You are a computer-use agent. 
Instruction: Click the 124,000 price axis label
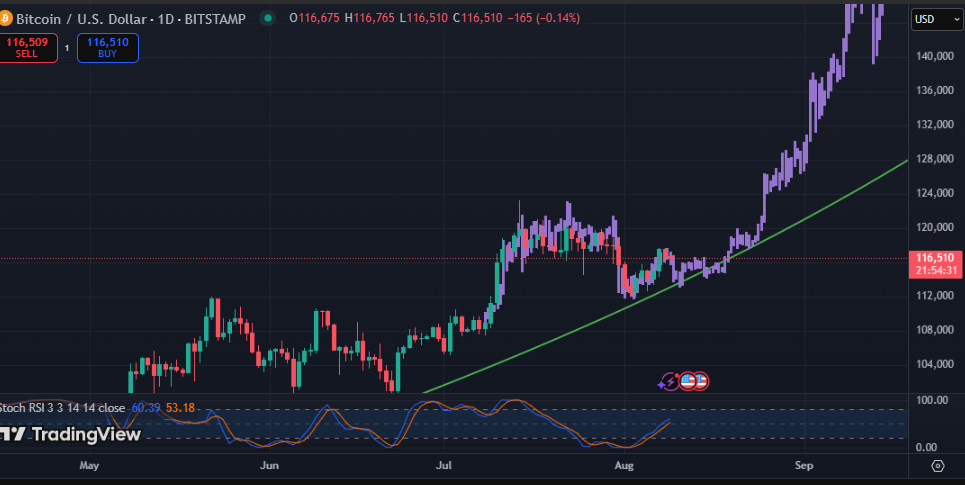pos(935,193)
